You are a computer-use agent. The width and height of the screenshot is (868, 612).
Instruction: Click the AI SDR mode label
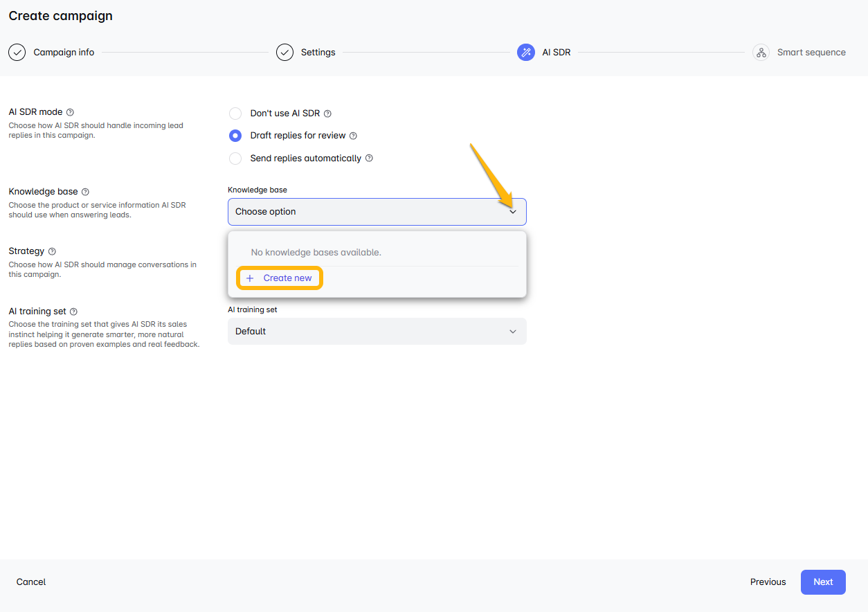35,112
